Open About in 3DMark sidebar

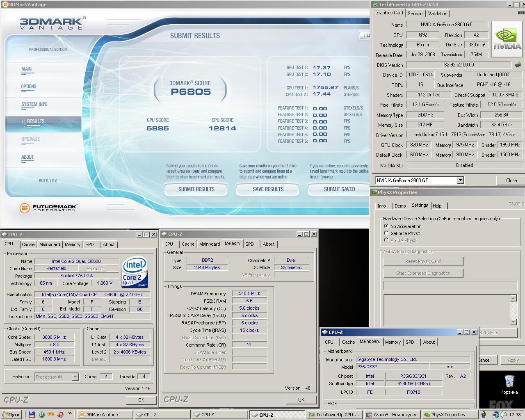coord(27,157)
